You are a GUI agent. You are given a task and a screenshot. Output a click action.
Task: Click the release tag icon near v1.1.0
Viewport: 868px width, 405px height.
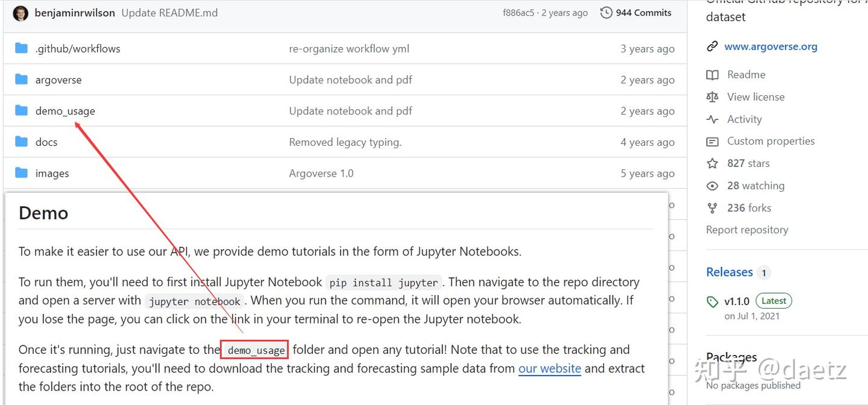pyautogui.click(x=712, y=302)
